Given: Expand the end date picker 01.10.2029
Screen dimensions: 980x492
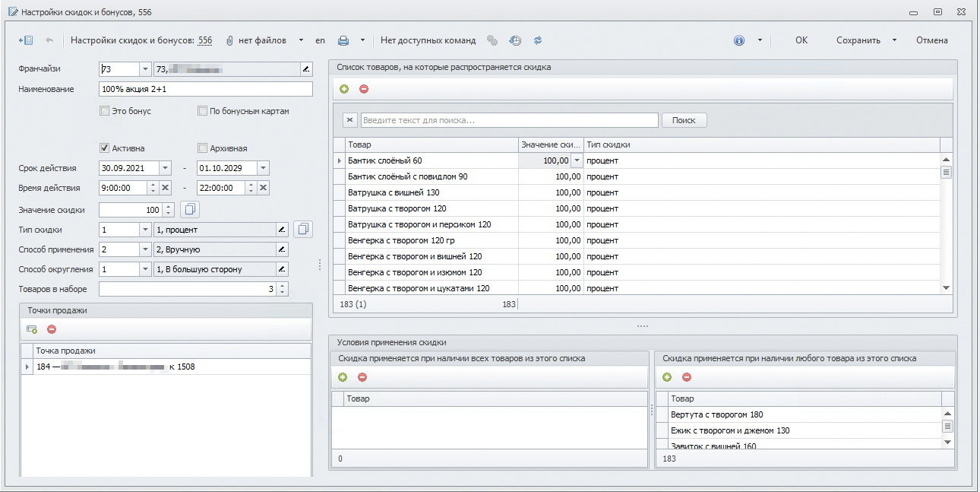Looking at the screenshot, I should [x=262, y=168].
